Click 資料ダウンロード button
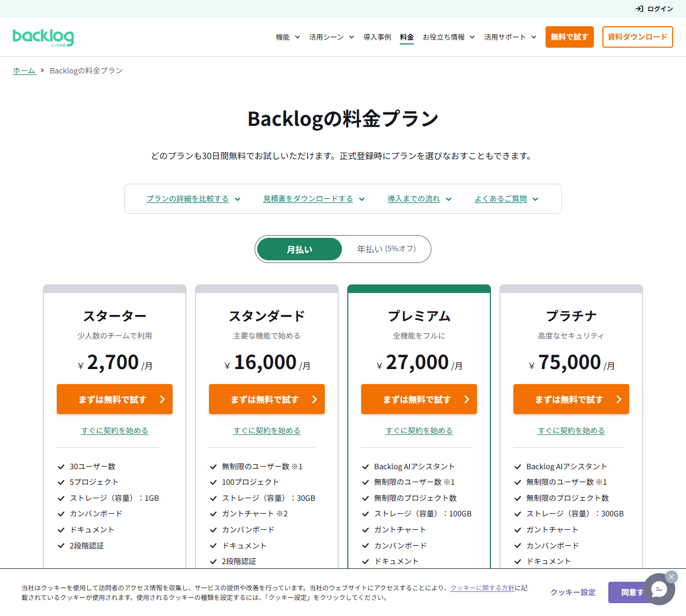 (637, 37)
